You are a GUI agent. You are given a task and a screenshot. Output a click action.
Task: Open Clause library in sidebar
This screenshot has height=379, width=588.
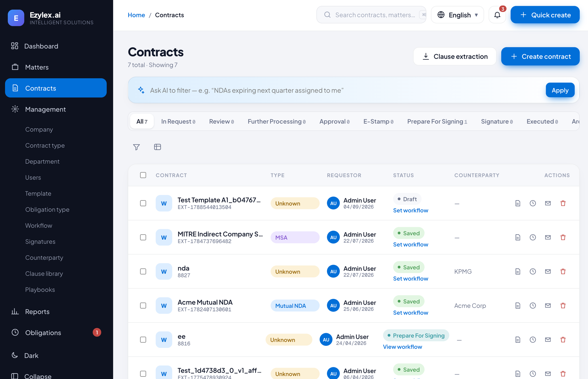pos(44,274)
